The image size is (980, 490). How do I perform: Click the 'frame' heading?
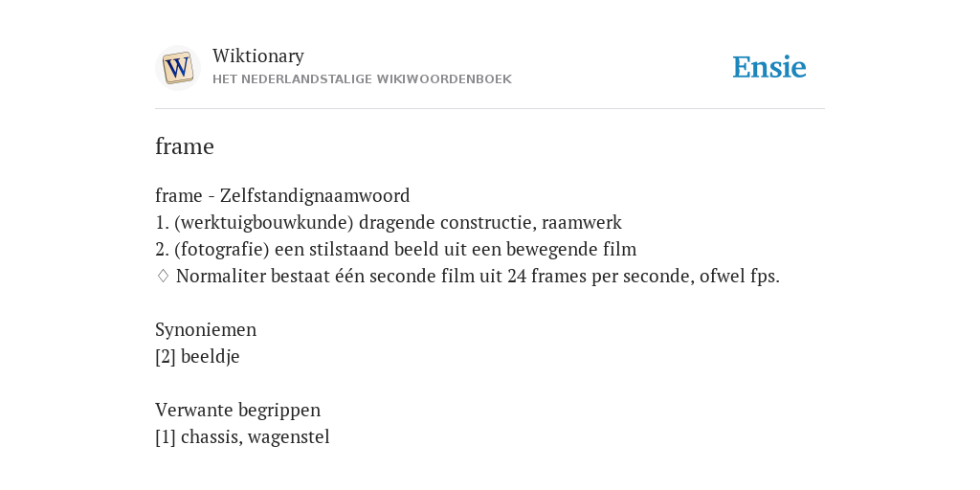click(185, 146)
